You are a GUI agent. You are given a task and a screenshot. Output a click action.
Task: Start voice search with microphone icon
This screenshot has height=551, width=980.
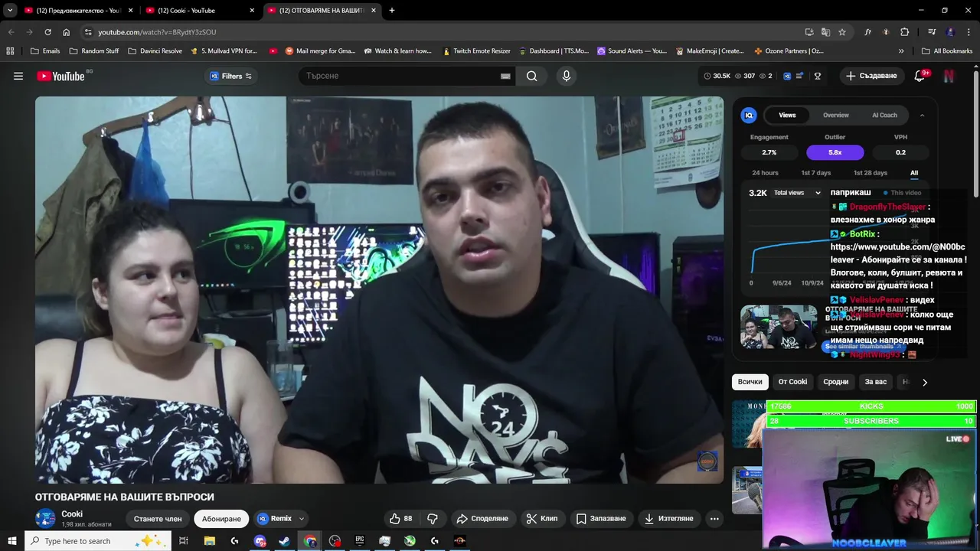click(x=567, y=76)
